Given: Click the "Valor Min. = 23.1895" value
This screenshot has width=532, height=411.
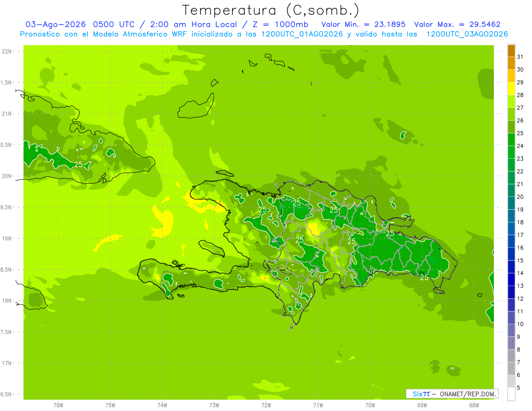Looking at the screenshot, I should [x=363, y=24].
